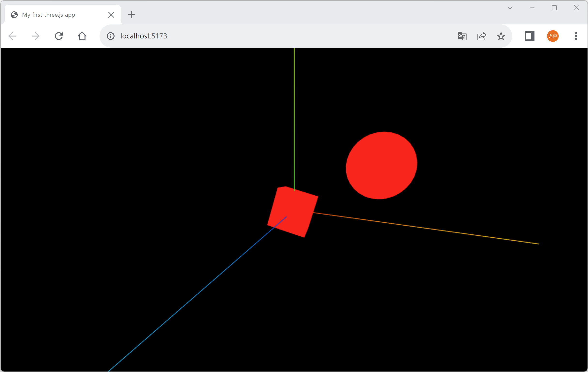Click the browser forward arrow
588x372 pixels.
(36, 36)
